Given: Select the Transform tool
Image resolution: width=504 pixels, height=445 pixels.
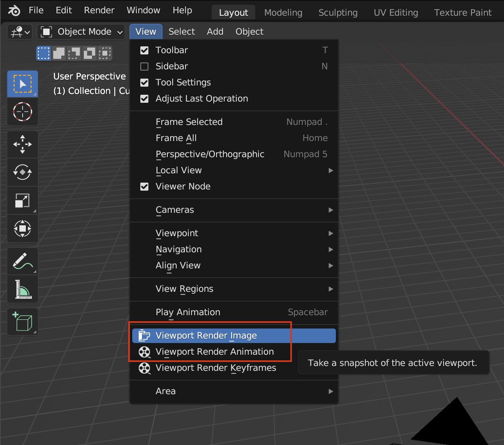Looking at the screenshot, I should 22,229.
